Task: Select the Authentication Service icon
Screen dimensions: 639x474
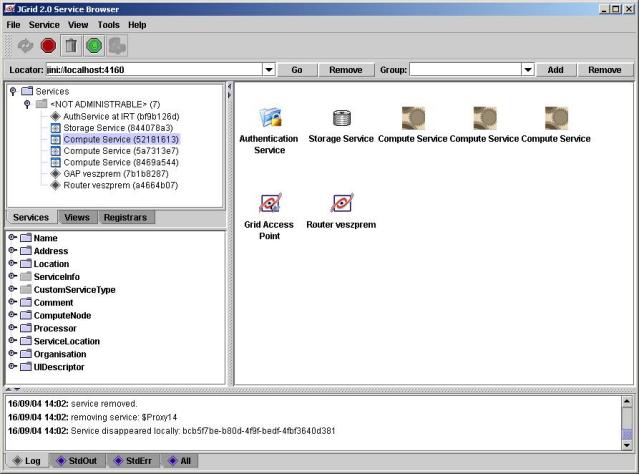Action: (x=269, y=118)
